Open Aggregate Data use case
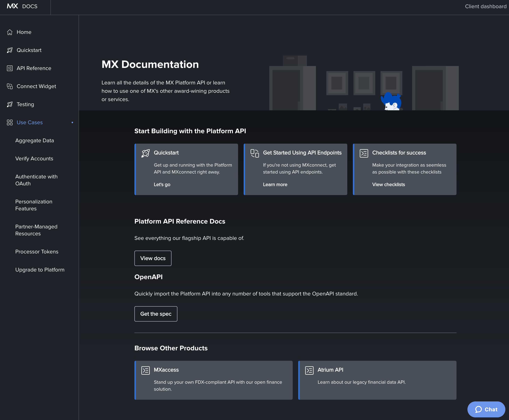The width and height of the screenshot is (509, 420). [35, 141]
